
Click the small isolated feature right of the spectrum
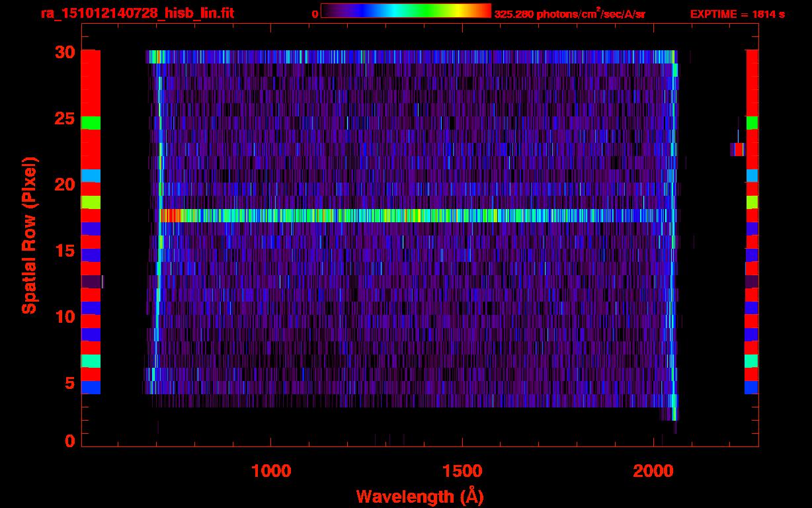tap(737, 149)
